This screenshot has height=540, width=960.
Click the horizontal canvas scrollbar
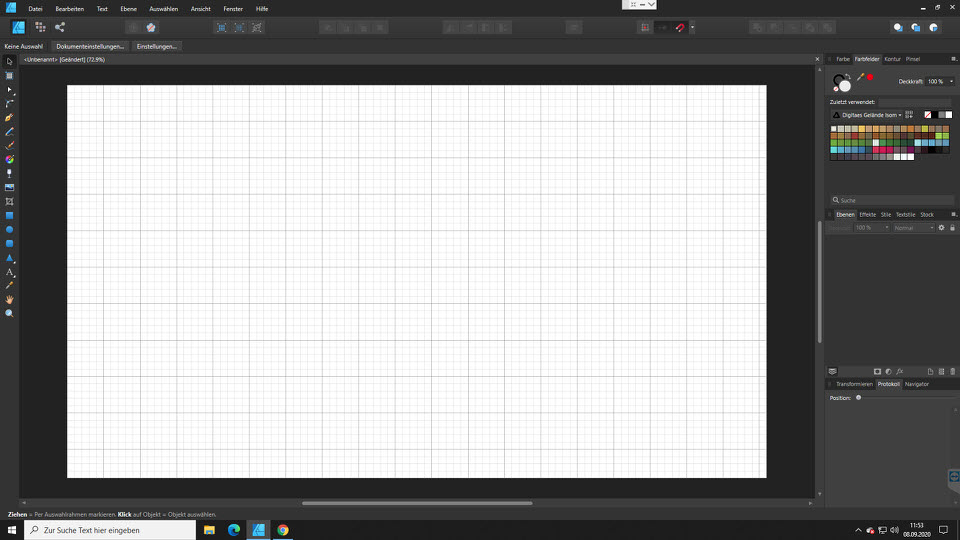click(x=417, y=503)
